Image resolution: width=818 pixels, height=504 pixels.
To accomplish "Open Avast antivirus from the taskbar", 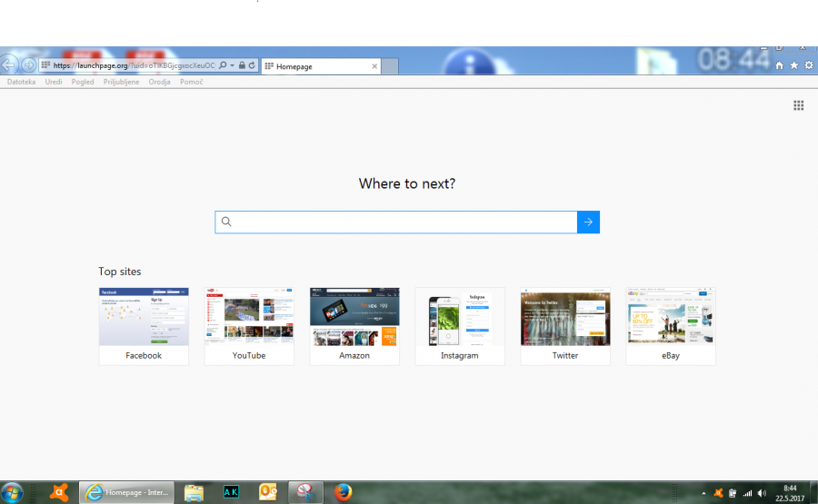I will (60, 492).
